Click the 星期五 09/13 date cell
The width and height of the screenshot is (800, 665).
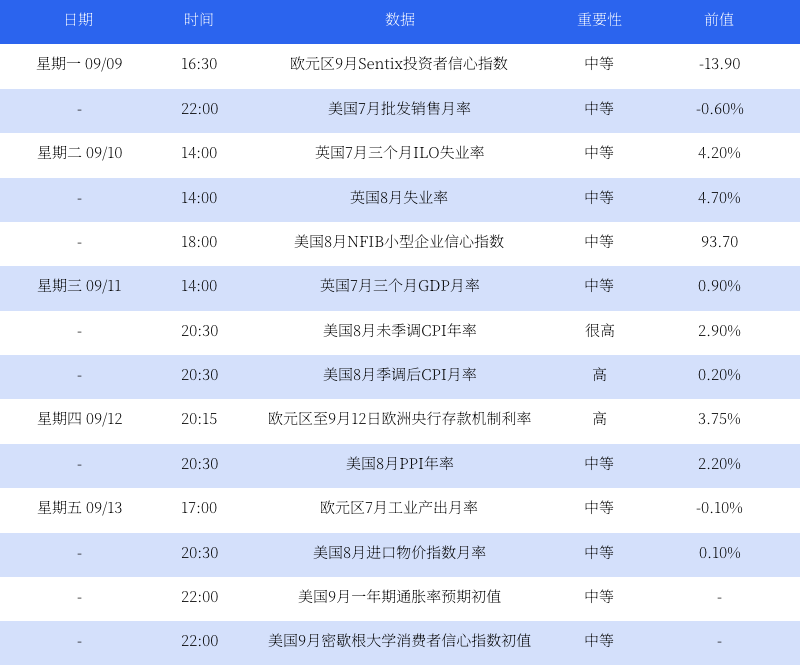(x=79, y=508)
